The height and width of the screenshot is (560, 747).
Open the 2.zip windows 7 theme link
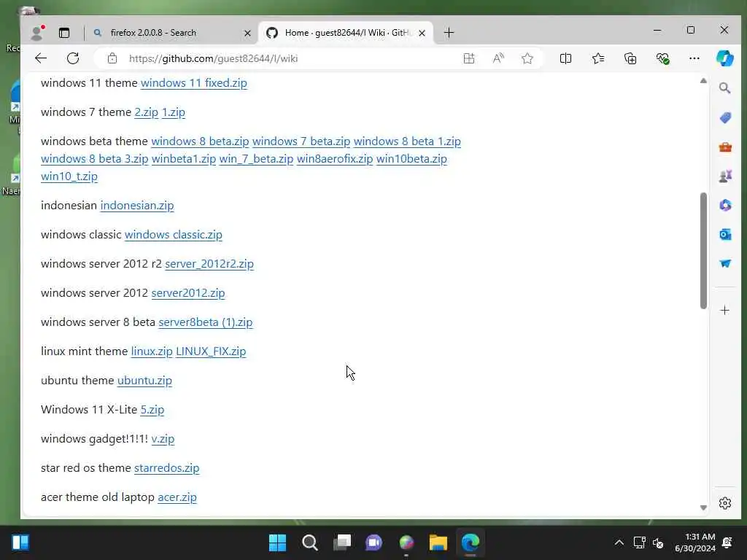click(x=146, y=112)
